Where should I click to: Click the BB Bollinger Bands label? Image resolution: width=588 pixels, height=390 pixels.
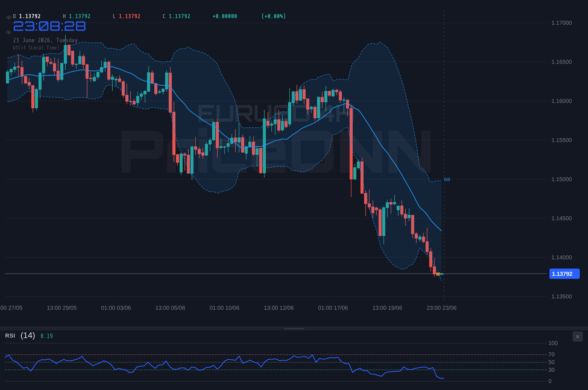[447, 180]
